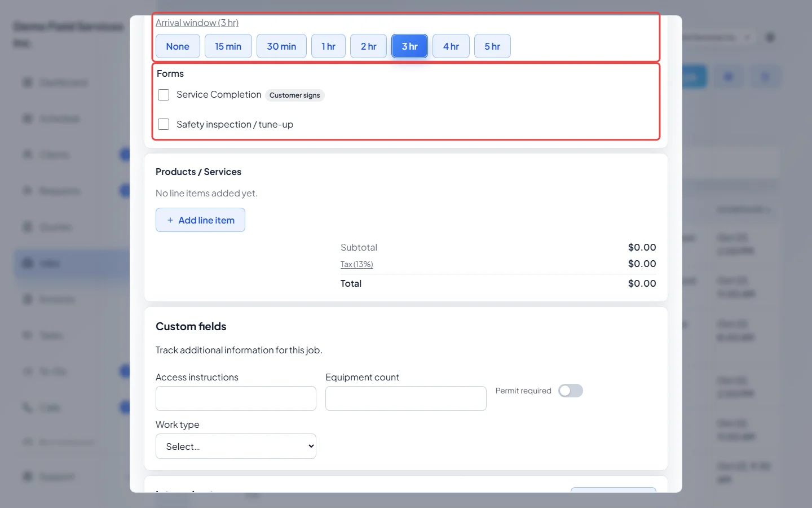Click the selected 3 hr arrival window
The height and width of the screenshot is (508, 812).
coord(409,46)
